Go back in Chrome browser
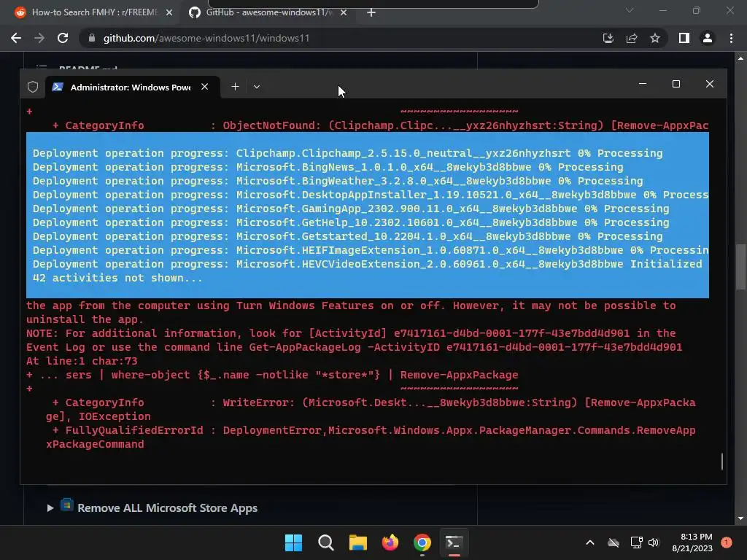Screen dimensions: 747x560 (16, 38)
